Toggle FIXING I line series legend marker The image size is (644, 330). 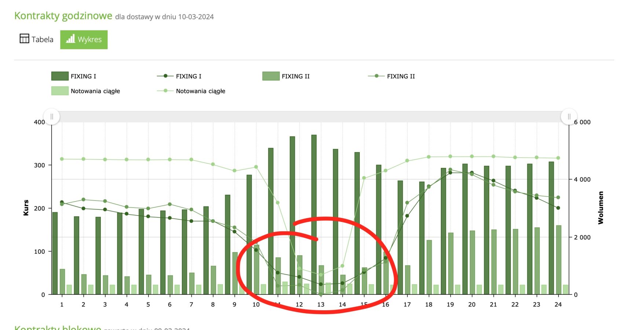(165, 76)
